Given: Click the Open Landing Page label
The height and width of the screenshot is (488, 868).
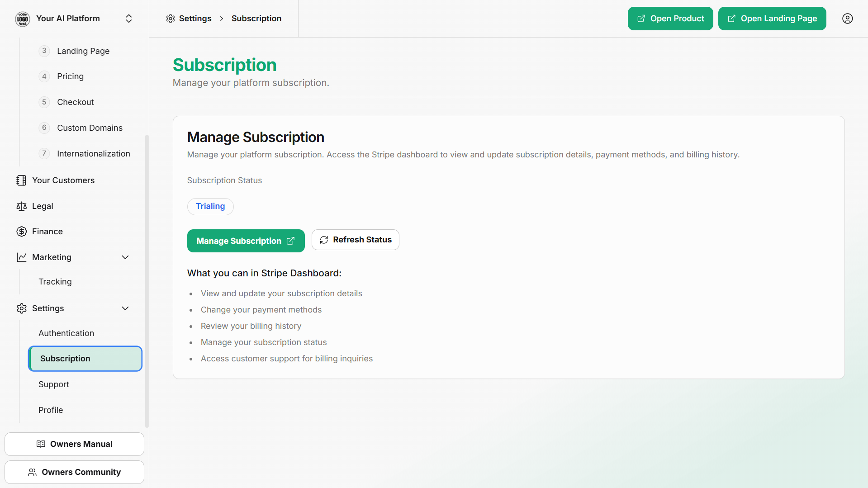Looking at the screenshot, I should pyautogui.click(x=779, y=19).
